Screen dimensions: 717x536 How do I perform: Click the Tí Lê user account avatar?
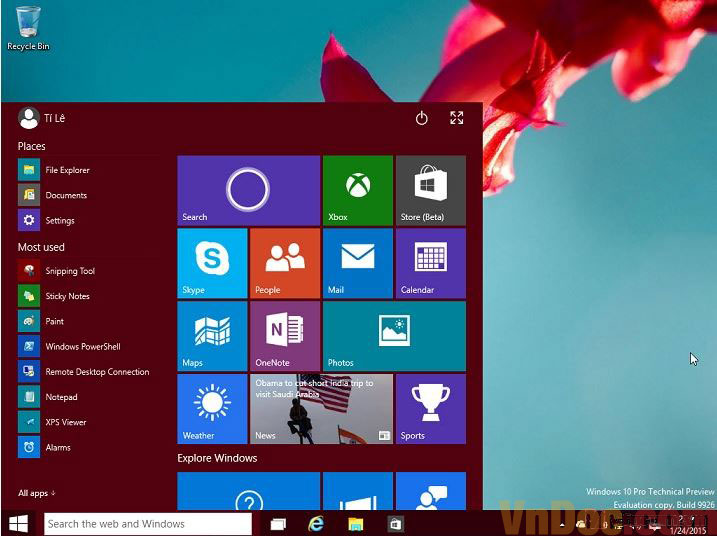tap(28, 118)
